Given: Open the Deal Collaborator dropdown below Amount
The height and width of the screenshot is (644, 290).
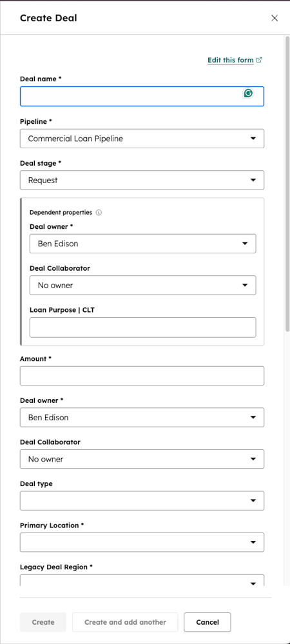Looking at the screenshot, I should pyautogui.click(x=142, y=459).
